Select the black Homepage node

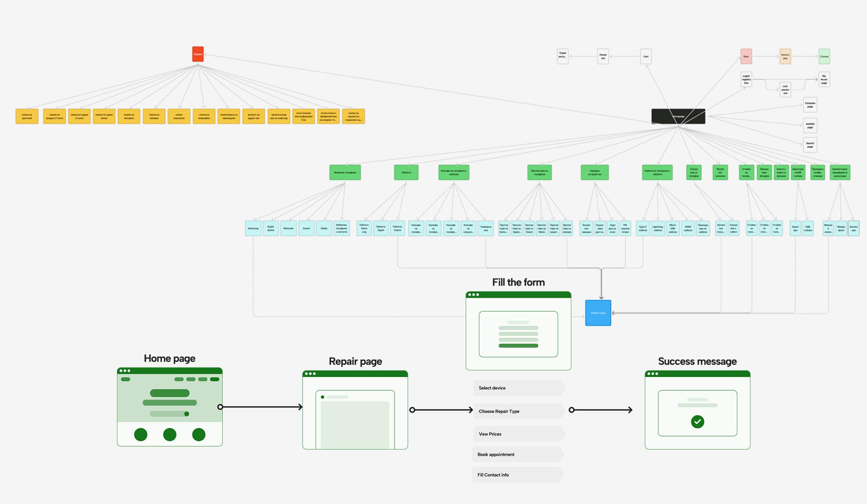coord(678,116)
